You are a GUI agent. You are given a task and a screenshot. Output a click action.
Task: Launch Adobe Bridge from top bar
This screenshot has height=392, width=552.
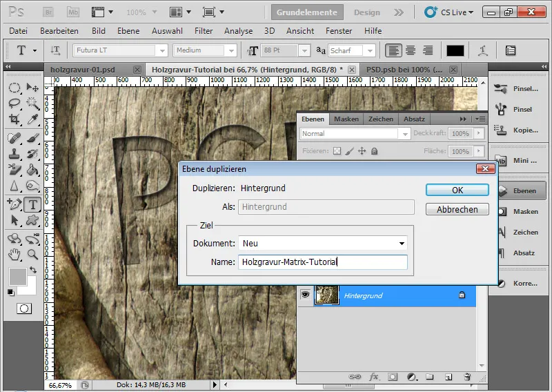coord(48,12)
